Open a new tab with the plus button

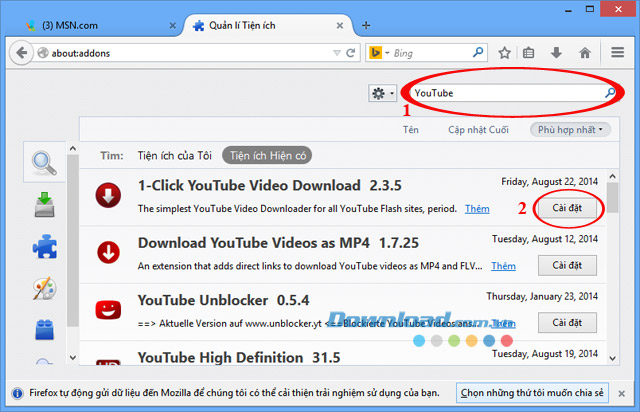(x=366, y=25)
